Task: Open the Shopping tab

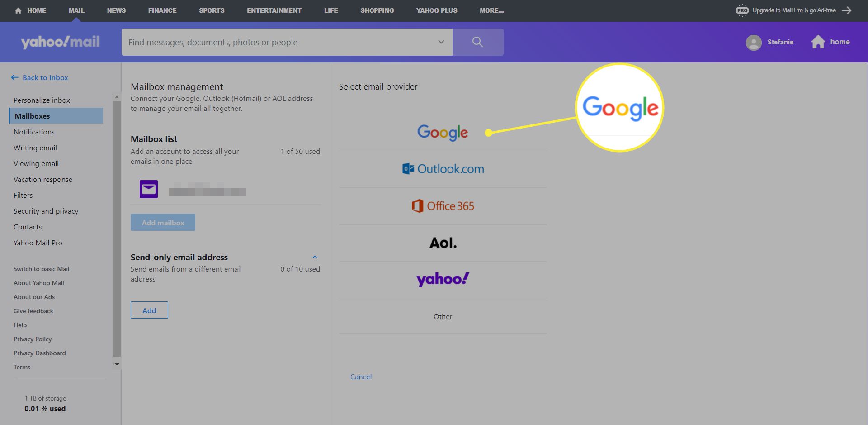Action: point(377,10)
